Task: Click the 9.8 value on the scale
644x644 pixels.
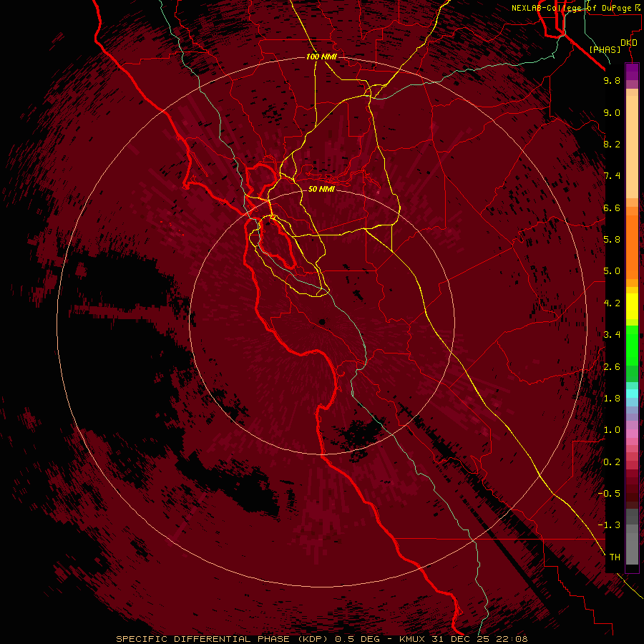Action: 612,80
